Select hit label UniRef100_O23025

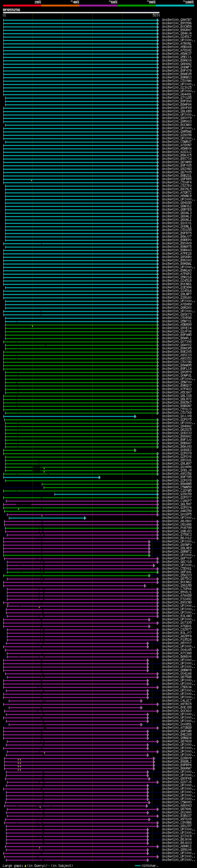(x=177, y=88)
